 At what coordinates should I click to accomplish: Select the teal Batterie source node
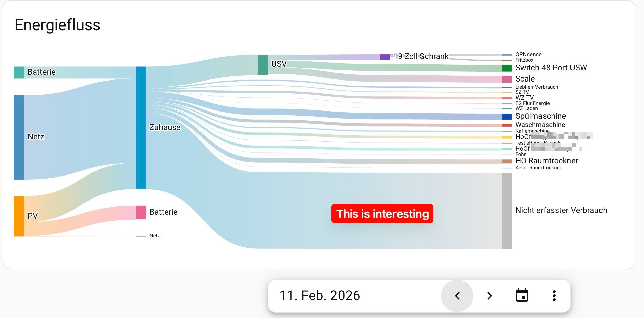19,72
